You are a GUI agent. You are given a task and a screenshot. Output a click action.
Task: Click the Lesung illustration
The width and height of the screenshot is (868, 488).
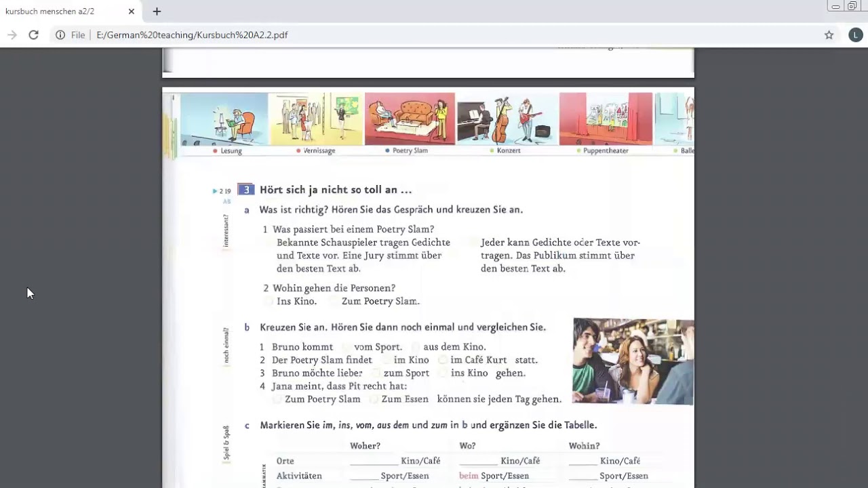(x=224, y=119)
